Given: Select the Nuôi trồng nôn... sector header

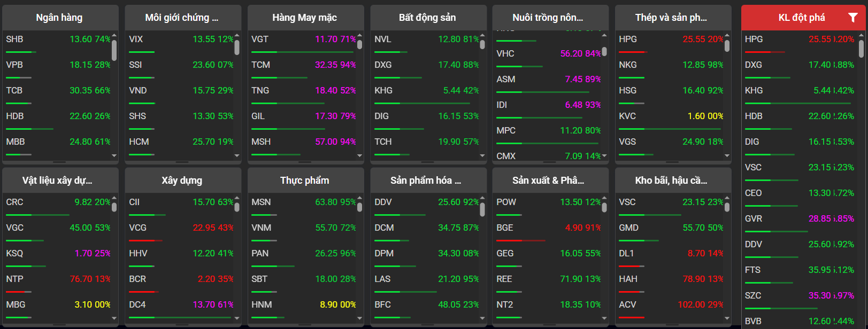Looking at the screenshot, I should pos(550,18).
